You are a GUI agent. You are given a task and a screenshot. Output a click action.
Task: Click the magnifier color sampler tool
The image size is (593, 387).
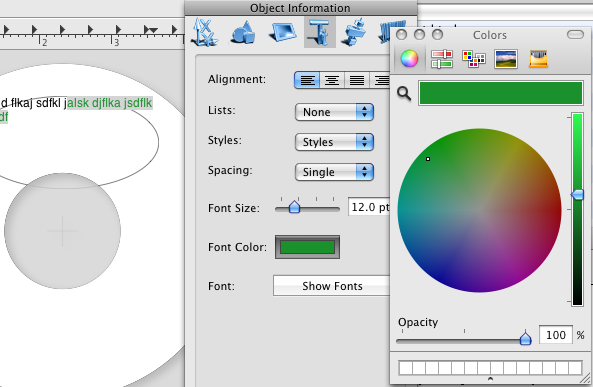coord(404,93)
